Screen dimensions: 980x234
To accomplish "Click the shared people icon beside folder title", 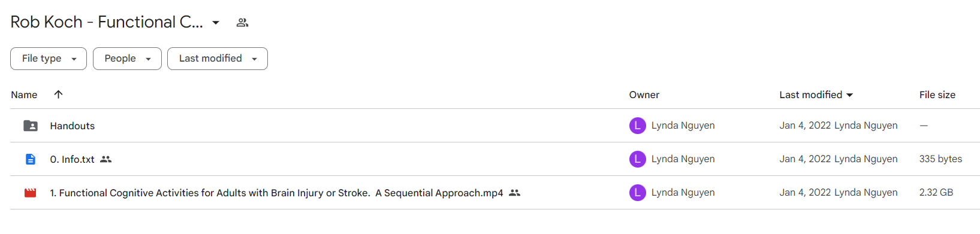I will pyautogui.click(x=242, y=23).
